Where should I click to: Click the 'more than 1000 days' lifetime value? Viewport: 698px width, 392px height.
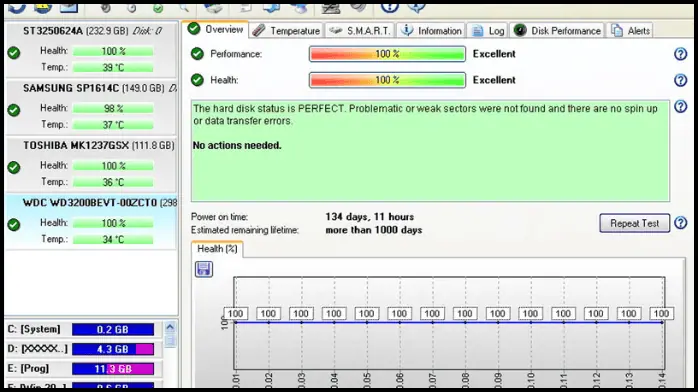click(x=373, y=230)
